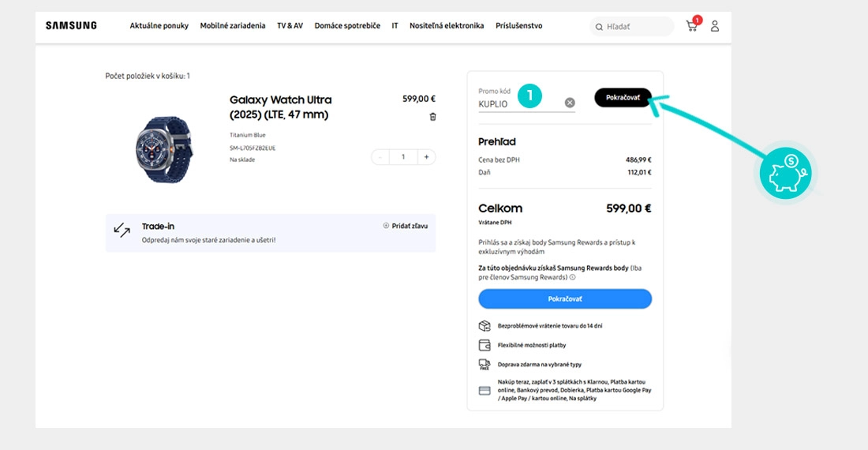Open Galaxy Watch Ultra product title
This screenshot has height=450, width=868.
(281, 107)
